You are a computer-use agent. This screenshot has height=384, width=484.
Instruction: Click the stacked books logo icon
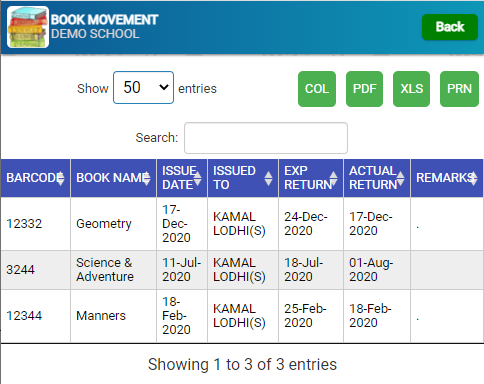point(28,27)
